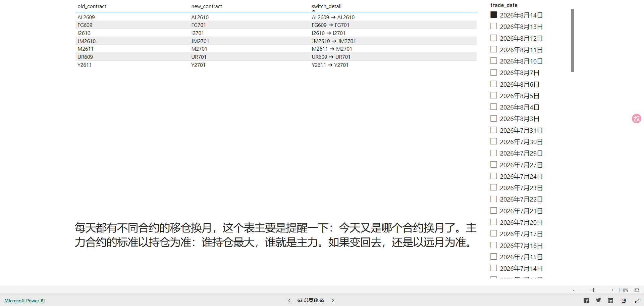Click the 118% zoom percentage
644x306 pixels.
click(624, 290)
